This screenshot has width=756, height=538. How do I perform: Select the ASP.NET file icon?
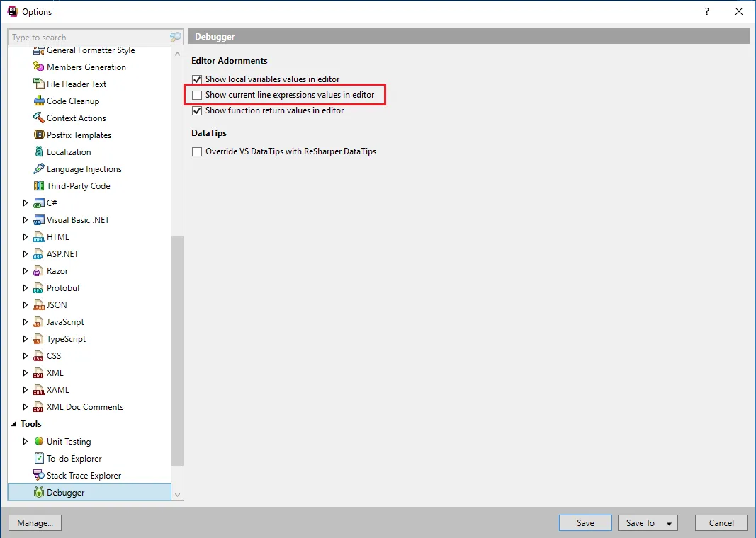tap(38, 254)
